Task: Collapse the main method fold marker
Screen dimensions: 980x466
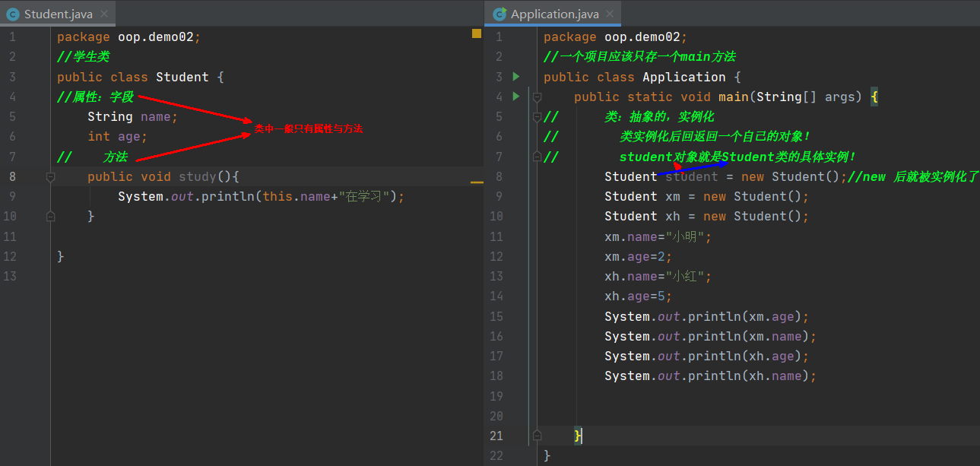Action: coord(537,97)
